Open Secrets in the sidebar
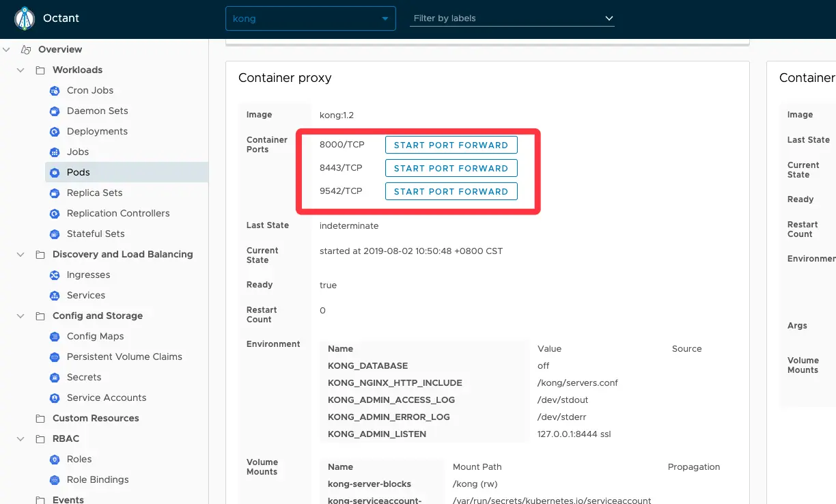Image resolution: width=836 pixels, height=504 pixels. tap(84, 377)
